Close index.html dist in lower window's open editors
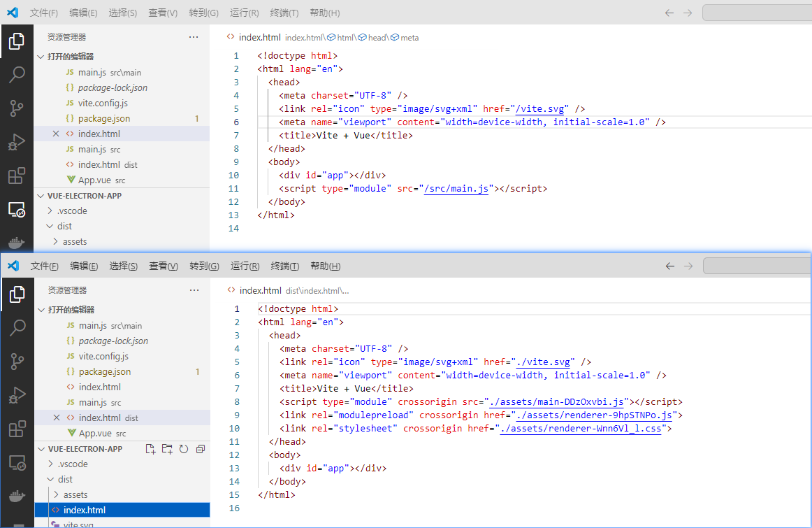812x528 pixels. click(x=57, y=418)
